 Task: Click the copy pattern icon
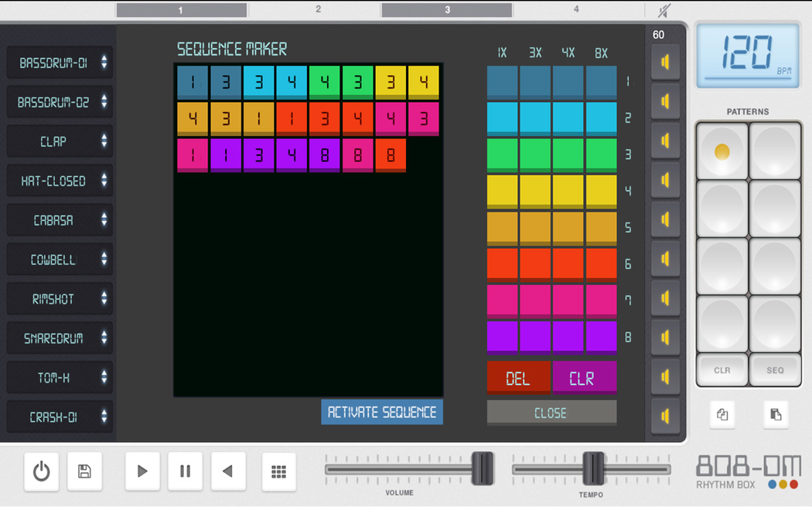722,415
